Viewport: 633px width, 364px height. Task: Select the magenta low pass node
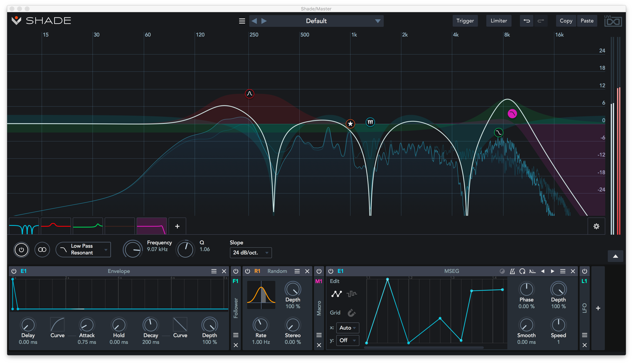pyautogui.click(x=512, y=114)
